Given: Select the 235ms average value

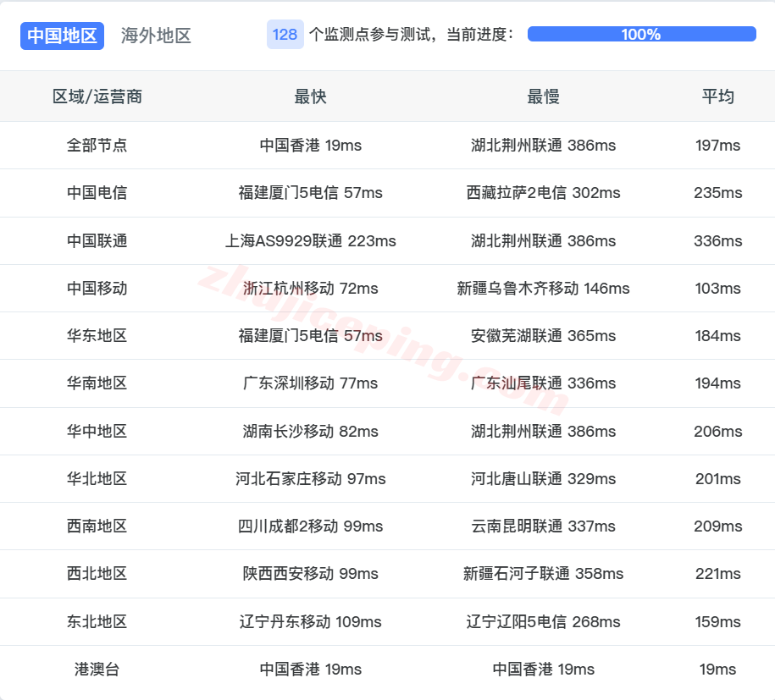Looking at the screenshot, I should pos(717,193).
